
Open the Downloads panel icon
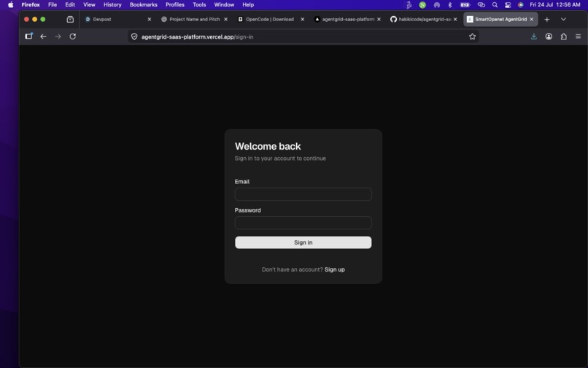click(533, 37)
